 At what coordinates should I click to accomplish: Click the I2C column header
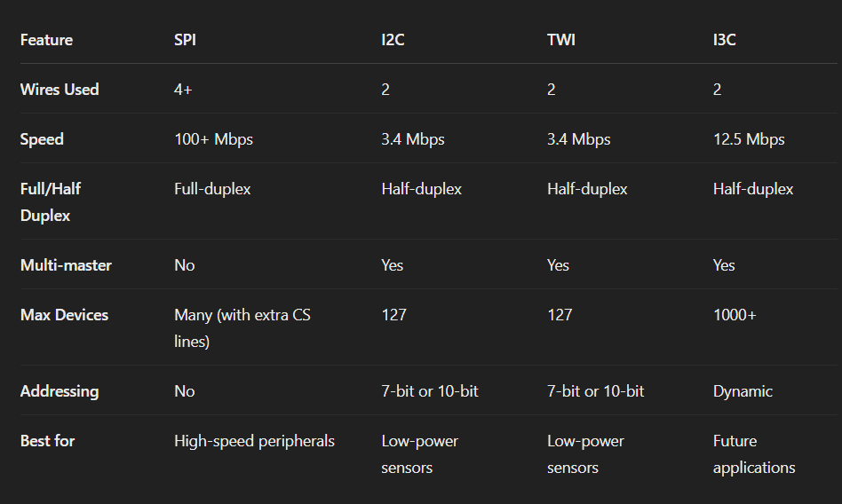point(393,40)
